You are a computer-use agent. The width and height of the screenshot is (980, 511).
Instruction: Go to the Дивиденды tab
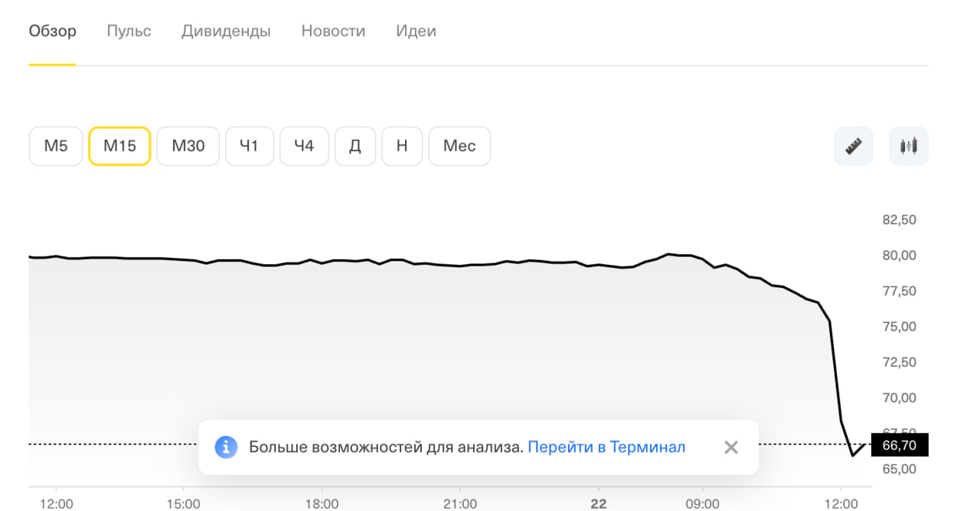point(226,31)
